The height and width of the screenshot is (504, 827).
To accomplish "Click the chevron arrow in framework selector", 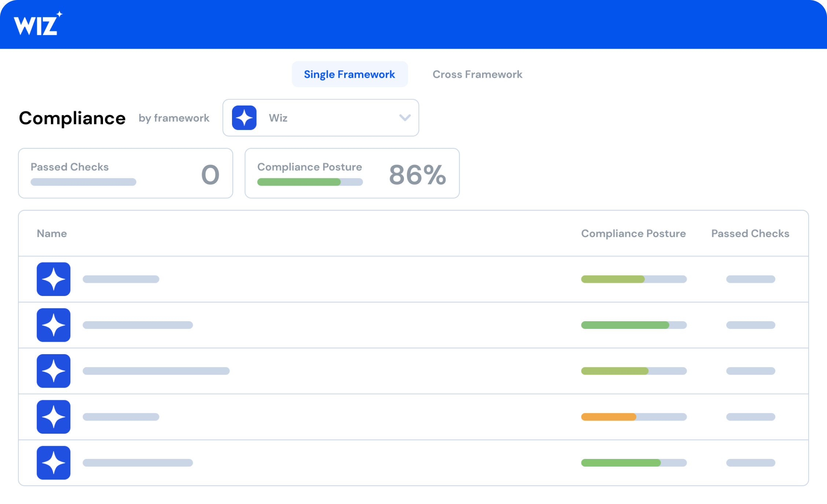I will (x=405, y=118).
